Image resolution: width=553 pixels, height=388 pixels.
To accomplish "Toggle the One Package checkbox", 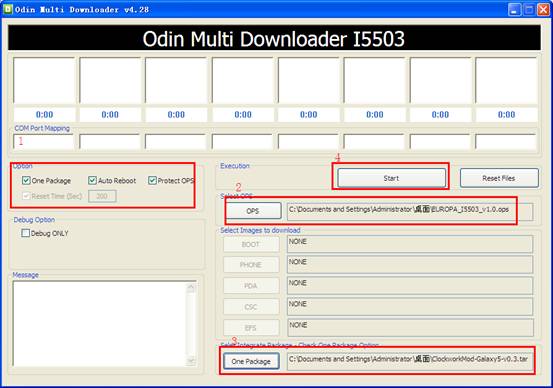I will click(26, 181).
